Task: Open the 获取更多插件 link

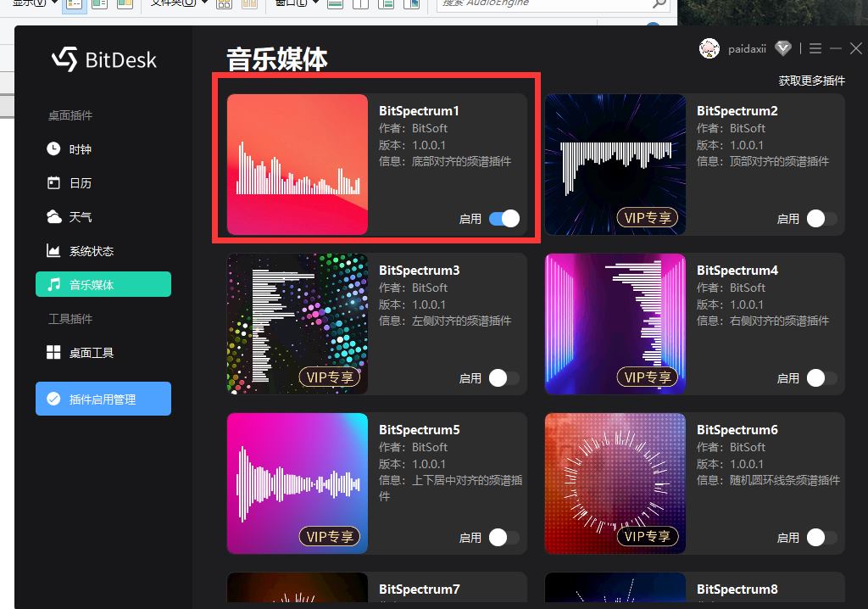Action: pyautogui.click(x=811, y=81)
